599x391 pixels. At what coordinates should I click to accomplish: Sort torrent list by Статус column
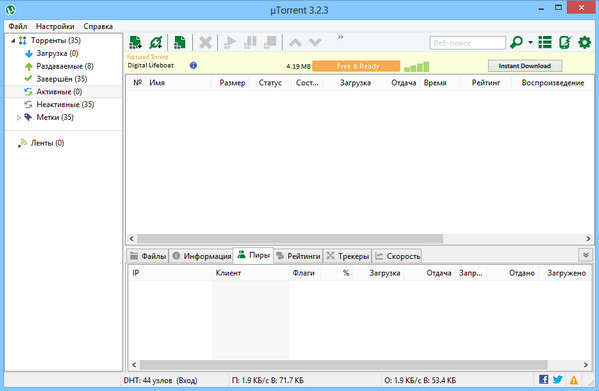[x=270, y=83]
